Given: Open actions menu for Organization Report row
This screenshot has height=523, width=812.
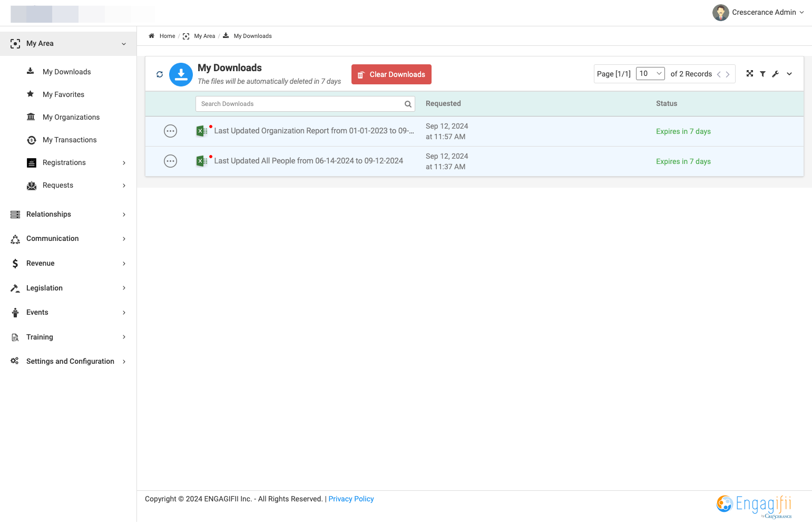Looking at the screenshot, I should click(x=170, y=131).
